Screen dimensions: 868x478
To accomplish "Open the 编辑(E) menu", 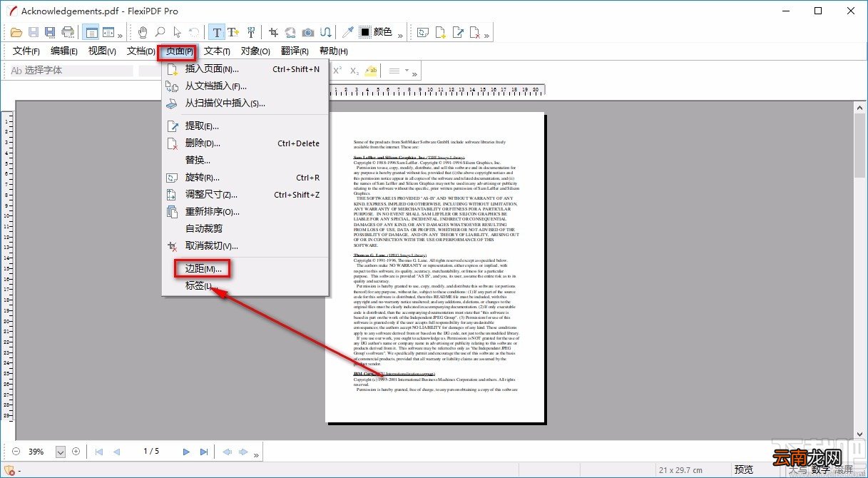I will [x=64, y=51].
